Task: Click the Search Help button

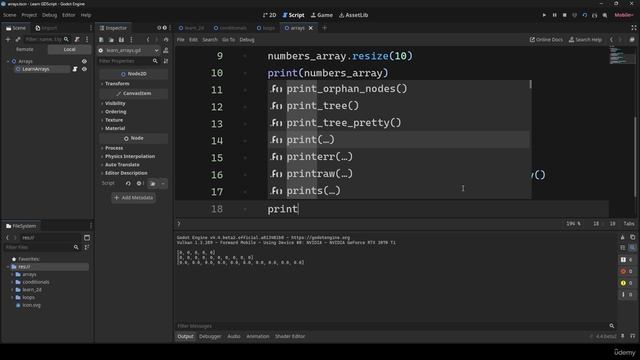Action: pyautogui.click(x=585, y=40)
